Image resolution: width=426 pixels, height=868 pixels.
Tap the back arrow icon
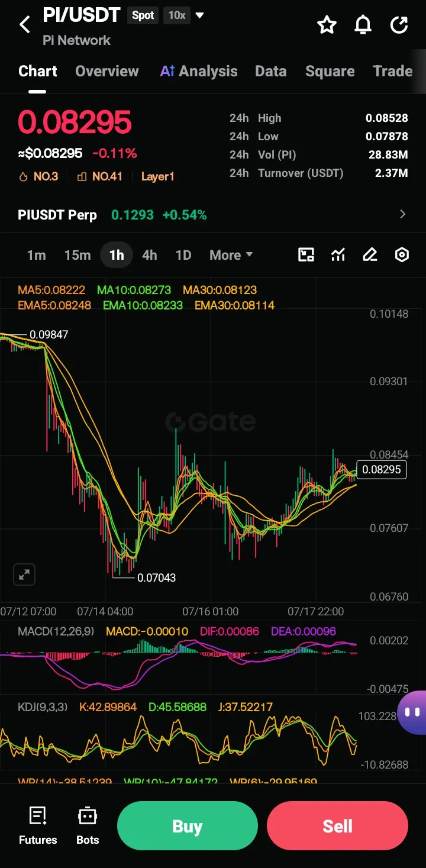point(25,25)
